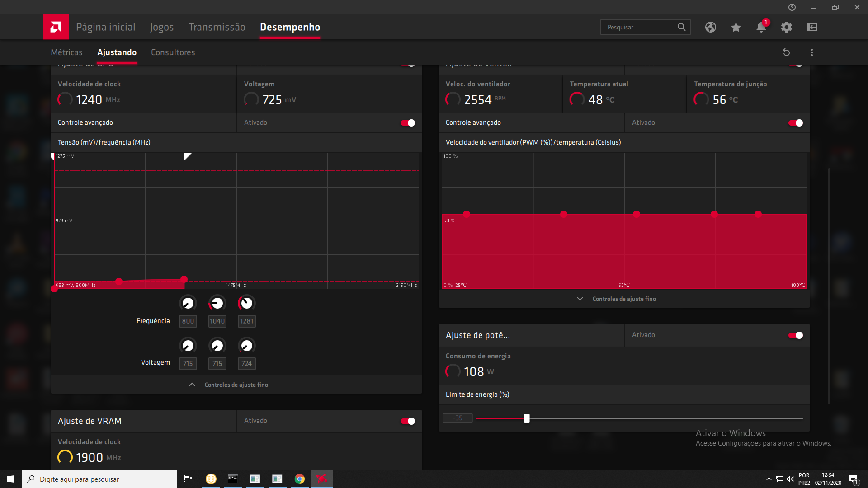Open favorites star icon
868x488 pixels.
coord(736,27)
